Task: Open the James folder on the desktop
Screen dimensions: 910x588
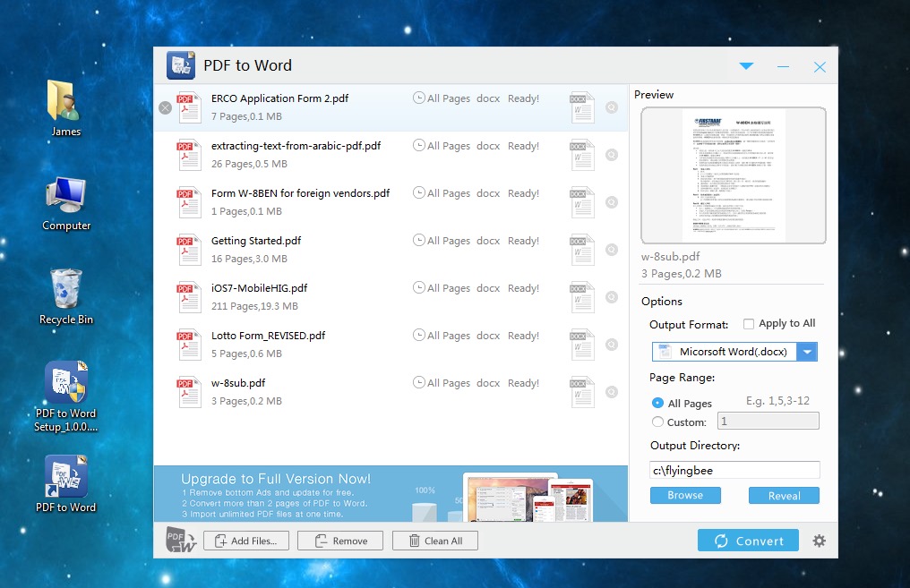Action: 65,108
